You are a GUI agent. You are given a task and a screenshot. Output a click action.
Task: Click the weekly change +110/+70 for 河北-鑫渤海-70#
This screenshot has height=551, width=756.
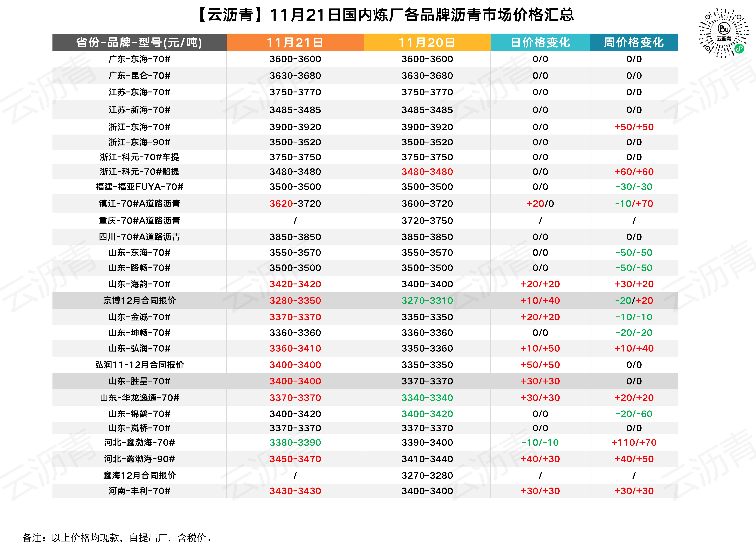[x=634, y=443]
